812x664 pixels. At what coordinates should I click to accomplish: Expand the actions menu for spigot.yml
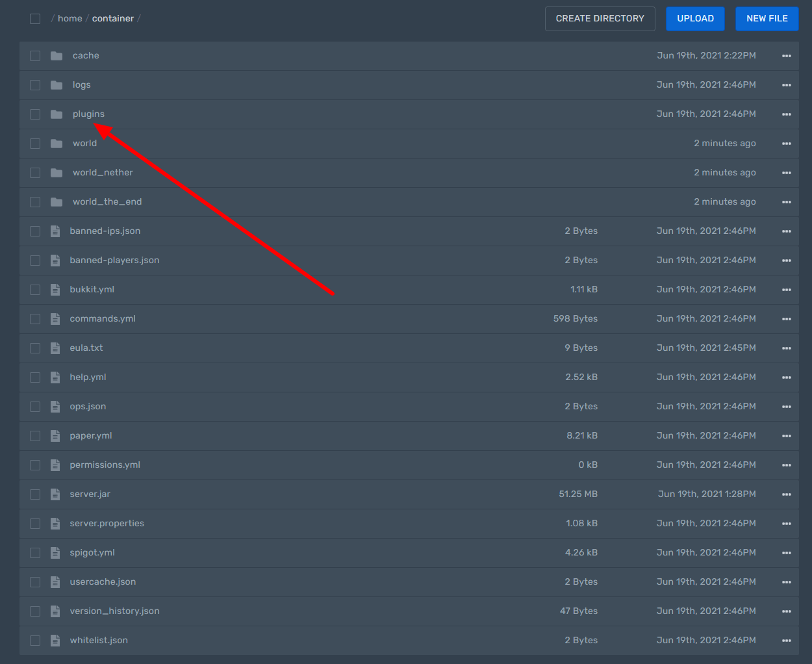786,553
